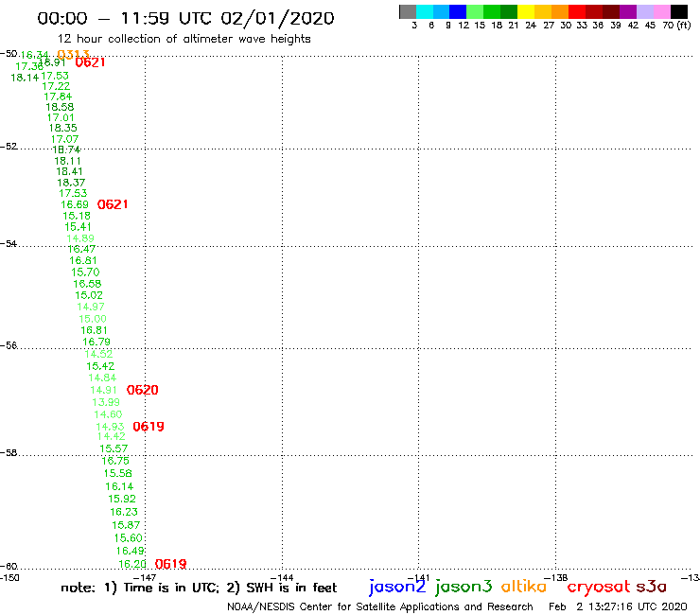Click the jason2 satellite legend label
700x615 pixels.
[x=397, y=587]
